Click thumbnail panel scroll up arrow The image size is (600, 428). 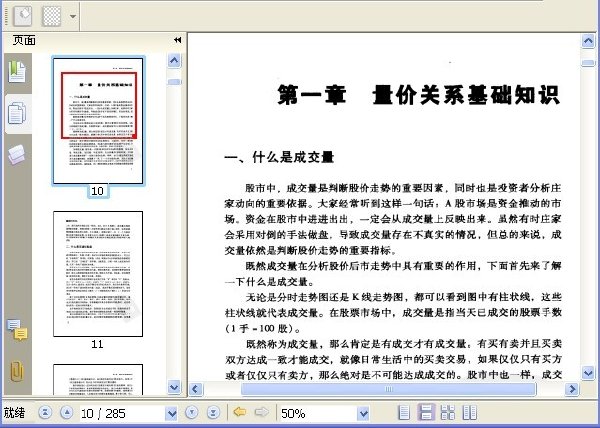174,60
